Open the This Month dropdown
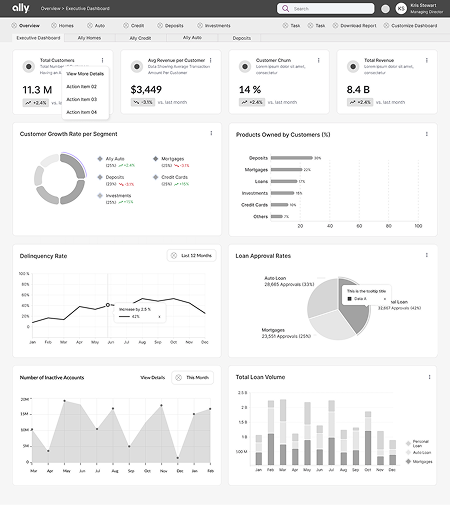 coord(192,378)
